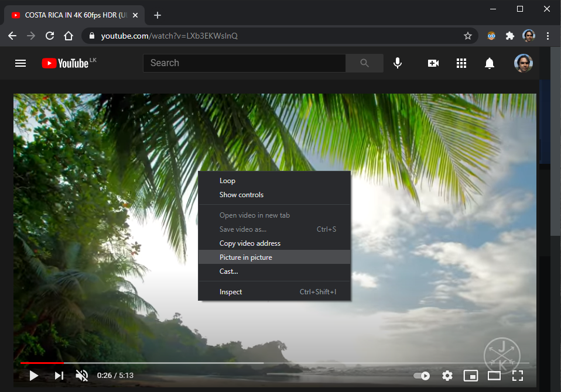Viewport: 561px width, 392px height.
Task: Select the COSTA RICA IN 4K tab
Action: point(74,15)
